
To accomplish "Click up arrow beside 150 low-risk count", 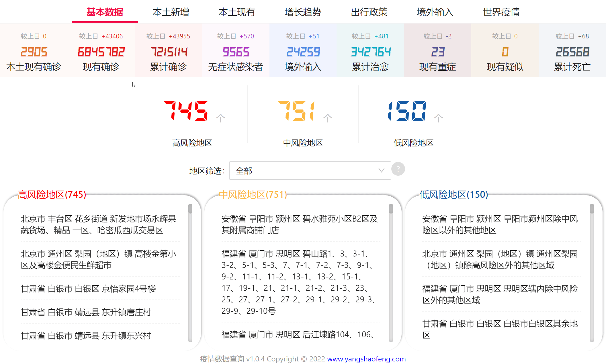I will (438, 118).
